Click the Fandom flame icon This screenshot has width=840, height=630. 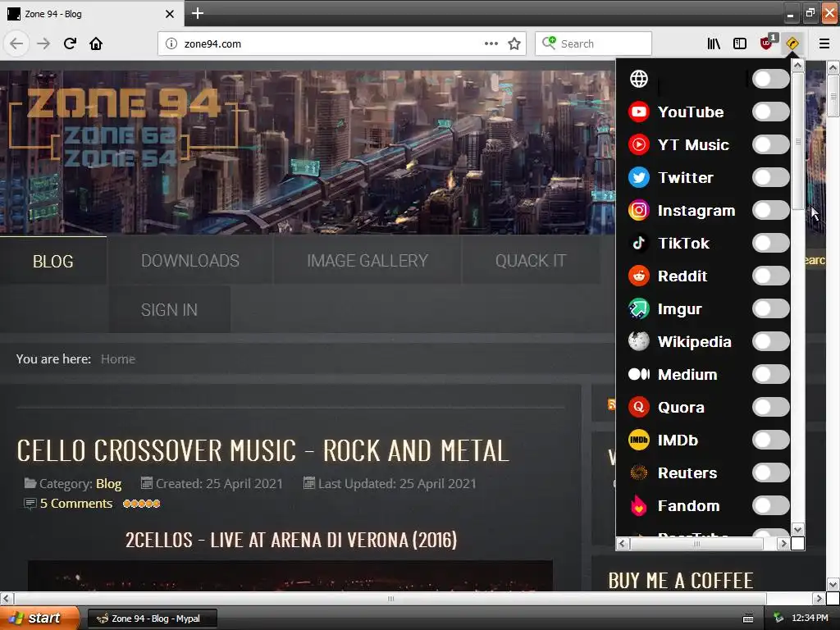click(638, 505)
